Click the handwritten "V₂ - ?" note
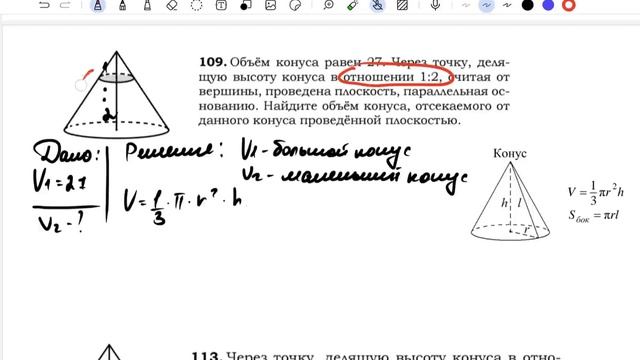The height and width of the screenshot is (360, 640). point(62,223)
